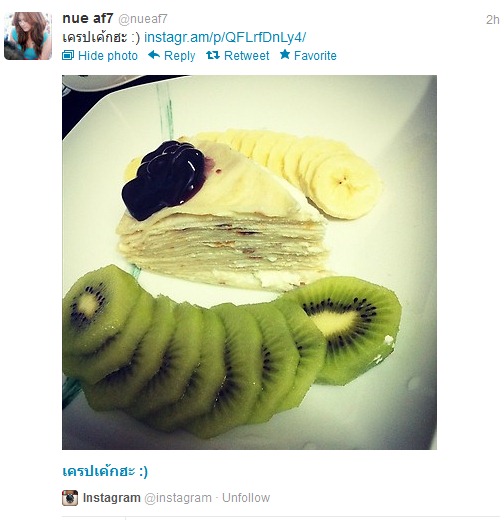Open nue af7's profile avatar
The height and width of the screenshot is (520, 504).
pos(28,36)
